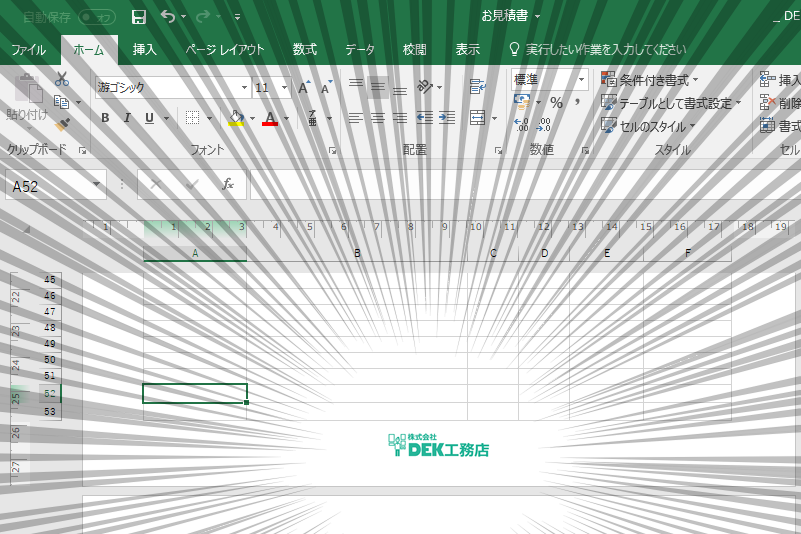Apply the red font color
Viewport: 801px width, 534px height.
tap(270, 119)
